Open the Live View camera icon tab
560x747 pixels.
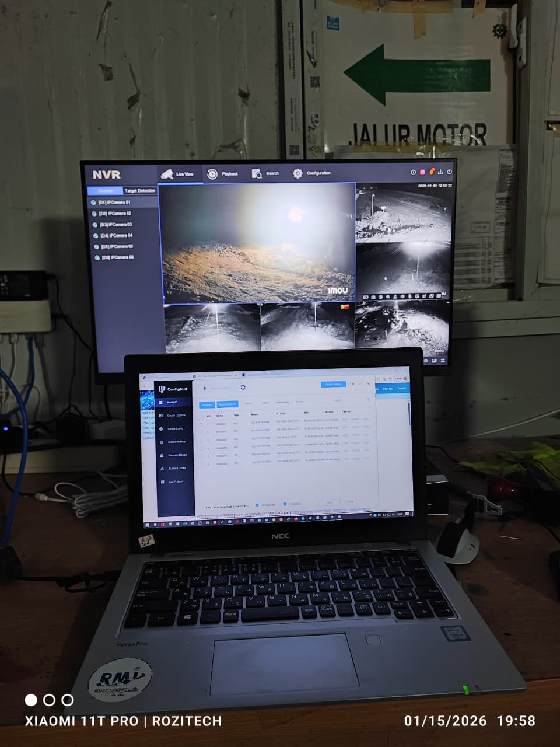pyautogui.click(x=167, y=174)
